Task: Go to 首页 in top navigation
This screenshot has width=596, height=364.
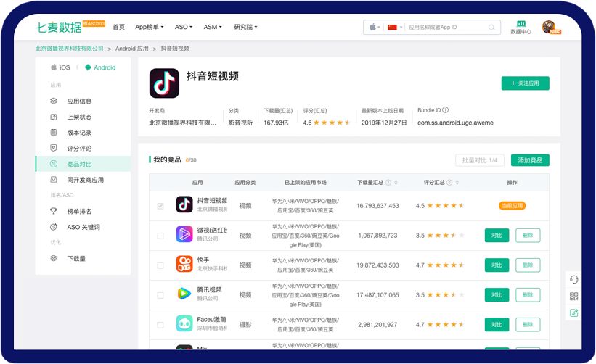Action: [x=118, y=27]
